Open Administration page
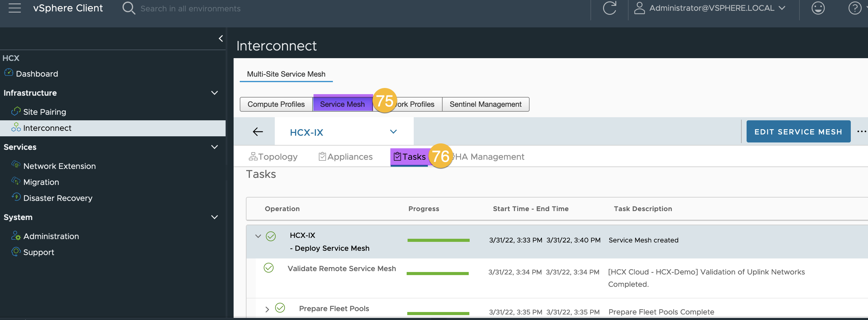 (51, 236)
